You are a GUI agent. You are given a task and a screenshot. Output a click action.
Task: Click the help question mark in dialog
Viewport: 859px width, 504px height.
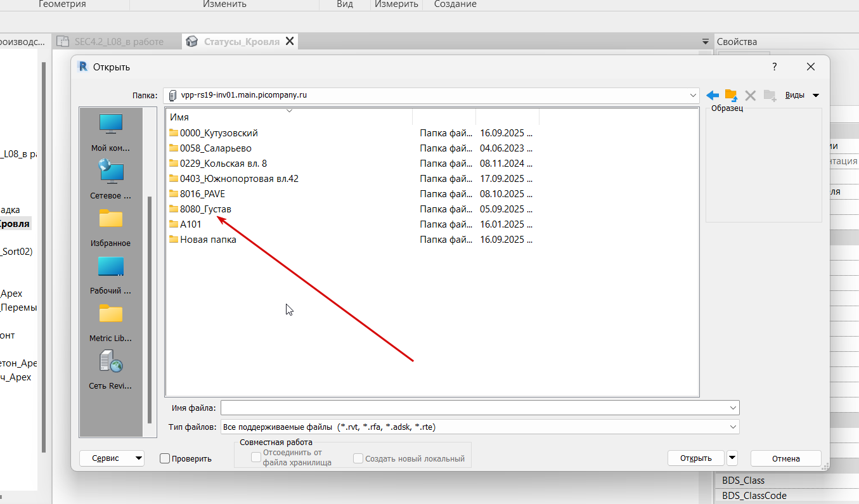click(774, 67)
